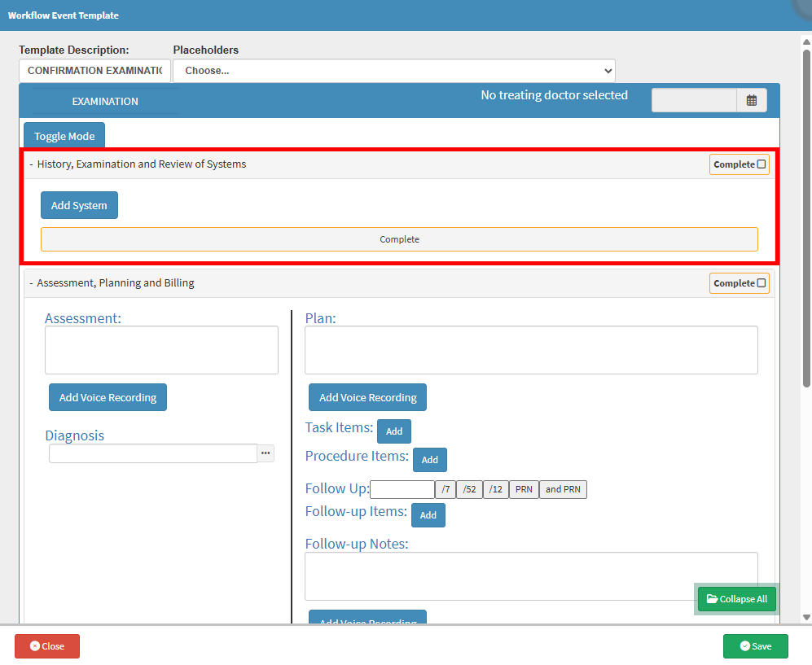812x665 pixels.
Task: Click the vertical scrollbar down arrow
Action: coord(806,618)
